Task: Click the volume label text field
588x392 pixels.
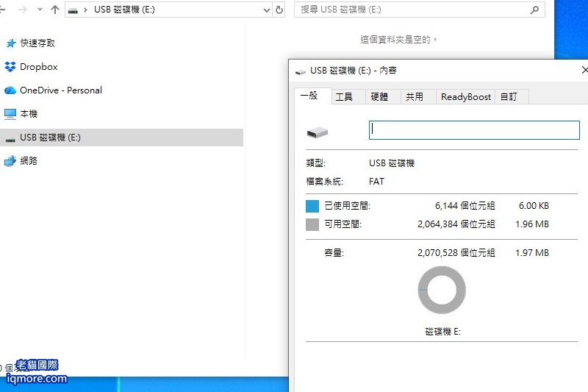Action: pos(474,129)
